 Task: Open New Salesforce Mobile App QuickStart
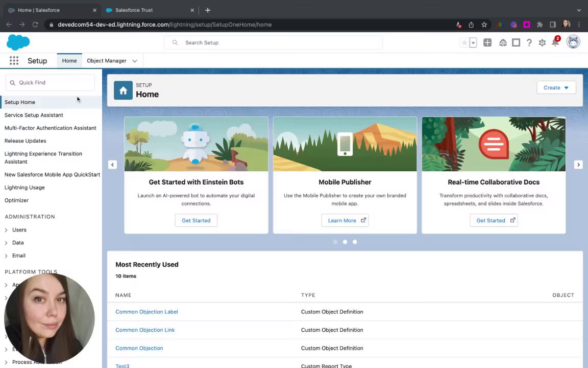pos(52,175)
